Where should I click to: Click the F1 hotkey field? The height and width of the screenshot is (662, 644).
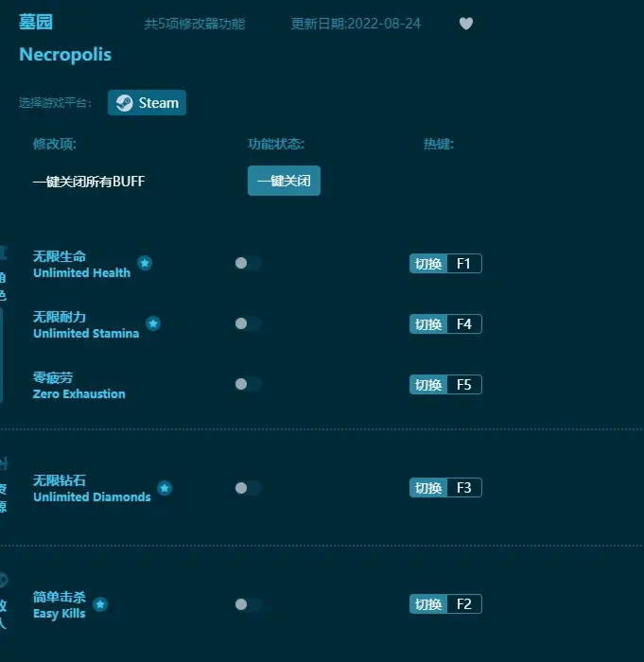[x=464, y=264]
